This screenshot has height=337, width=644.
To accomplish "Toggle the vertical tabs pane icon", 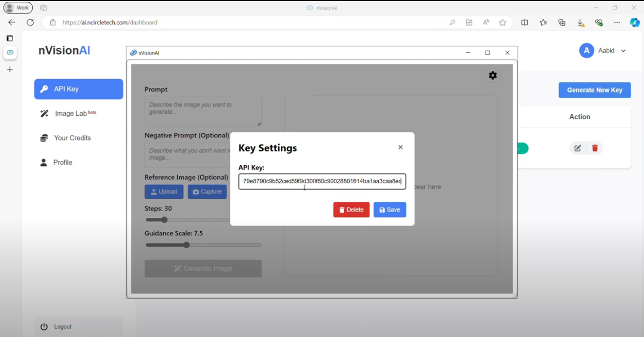I will (10, 38).
